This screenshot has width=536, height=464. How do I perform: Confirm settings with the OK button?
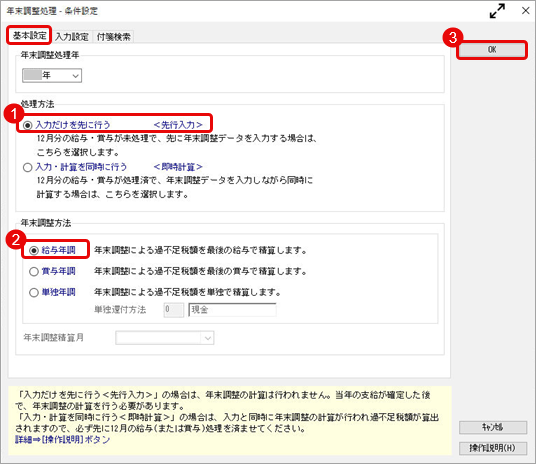tap(492, 50)
